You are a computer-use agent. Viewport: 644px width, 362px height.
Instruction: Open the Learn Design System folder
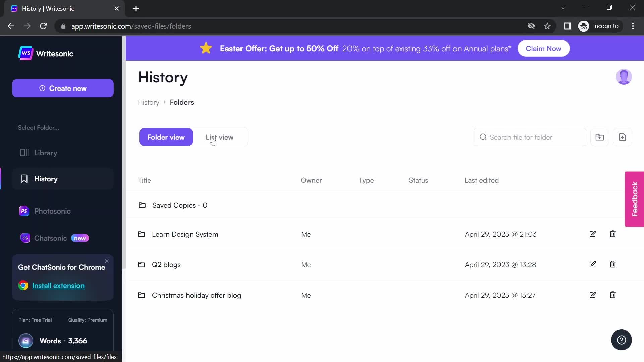click(185, 234)
